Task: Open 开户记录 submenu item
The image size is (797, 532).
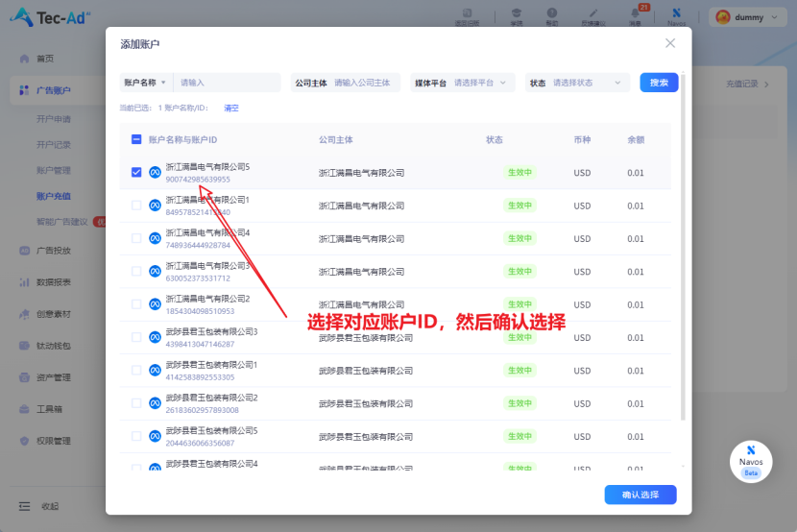Action: 54,145
